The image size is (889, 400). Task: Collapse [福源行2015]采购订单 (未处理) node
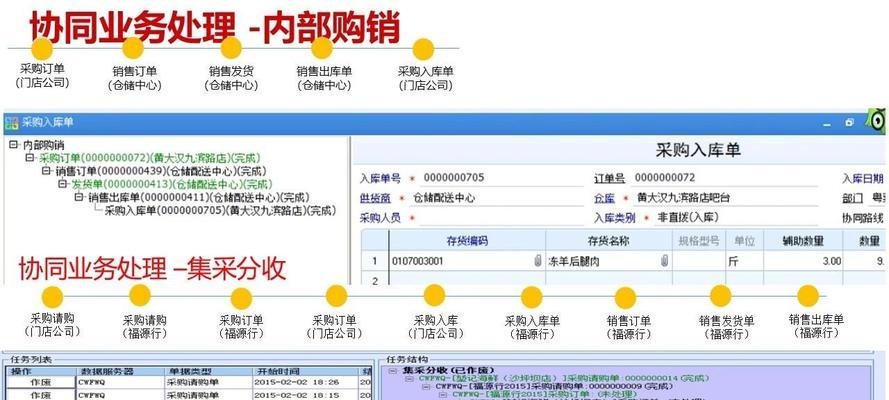click(443, 394)
